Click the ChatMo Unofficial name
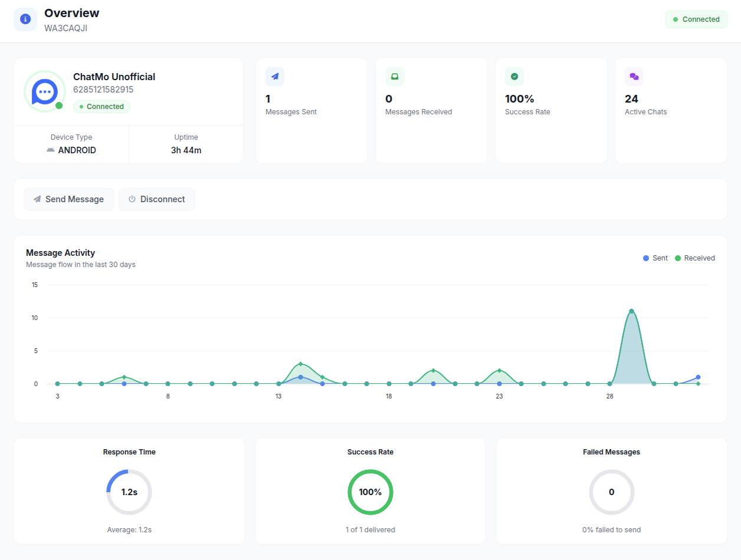 pyautogui.click(x=114, y=77)
